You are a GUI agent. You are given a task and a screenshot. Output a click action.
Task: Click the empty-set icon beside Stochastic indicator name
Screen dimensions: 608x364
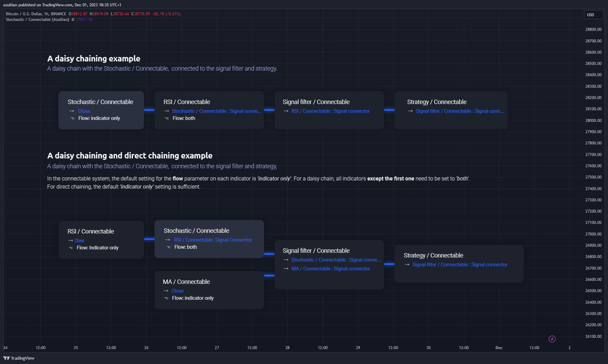tap(73, 20)
